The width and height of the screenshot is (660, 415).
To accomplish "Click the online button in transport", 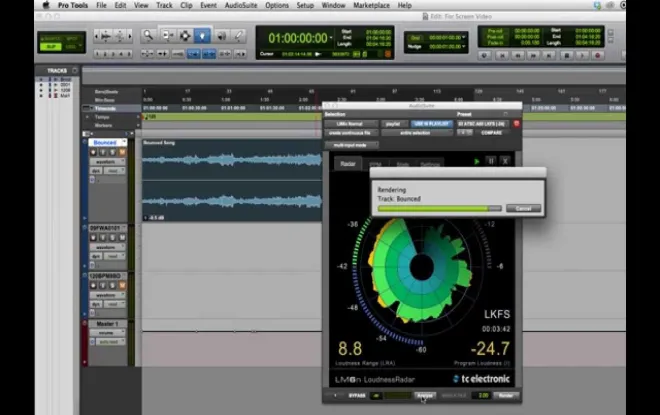I will pyautogui.click(x=484, y=55).
